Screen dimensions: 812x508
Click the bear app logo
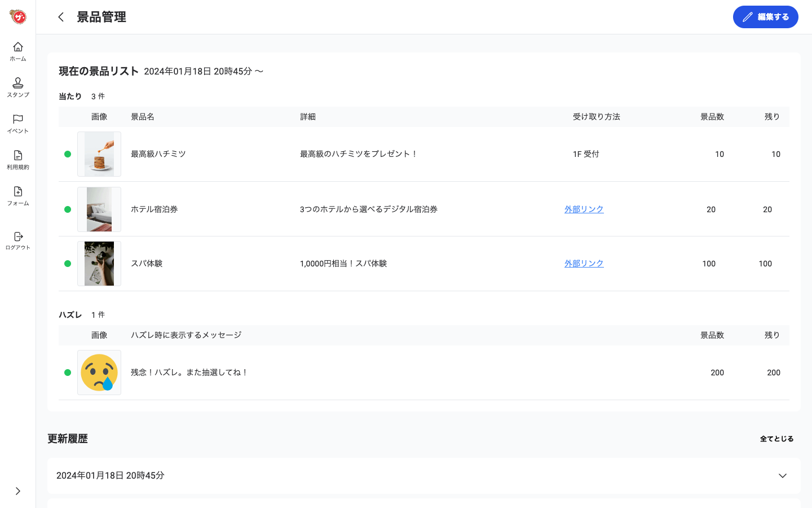pyautogui.click(x=17, y=17)
